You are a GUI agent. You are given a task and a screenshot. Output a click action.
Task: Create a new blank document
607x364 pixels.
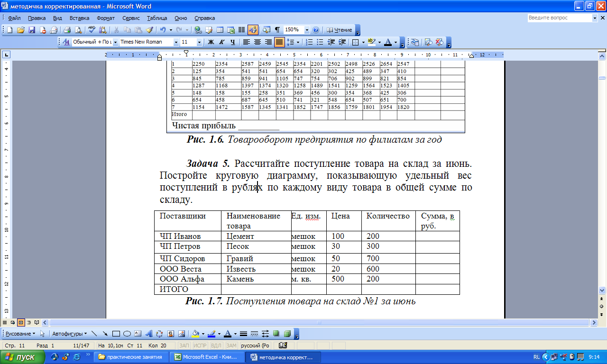[9, 29]
